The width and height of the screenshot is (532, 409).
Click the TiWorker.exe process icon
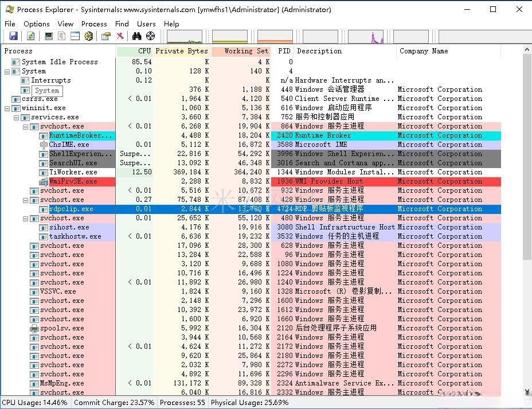[44, 173]
